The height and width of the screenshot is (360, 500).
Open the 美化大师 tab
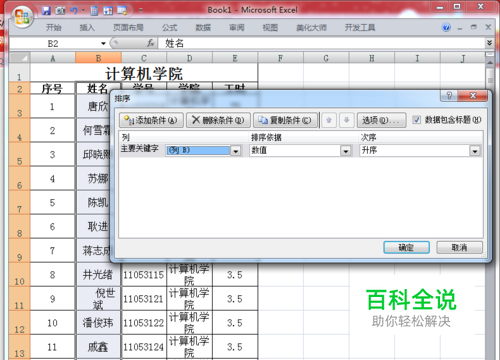tap(311, 27)
